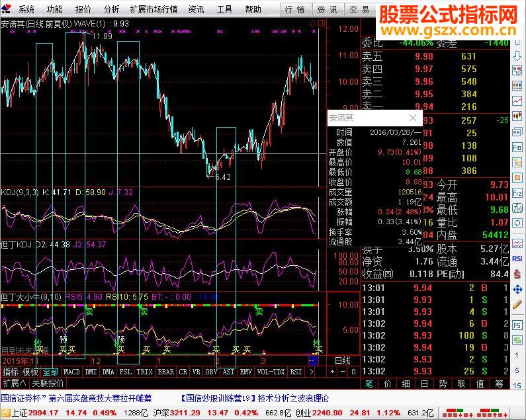
Task: Open the yellow tree structure icon
Action: [x=517, y=162]
